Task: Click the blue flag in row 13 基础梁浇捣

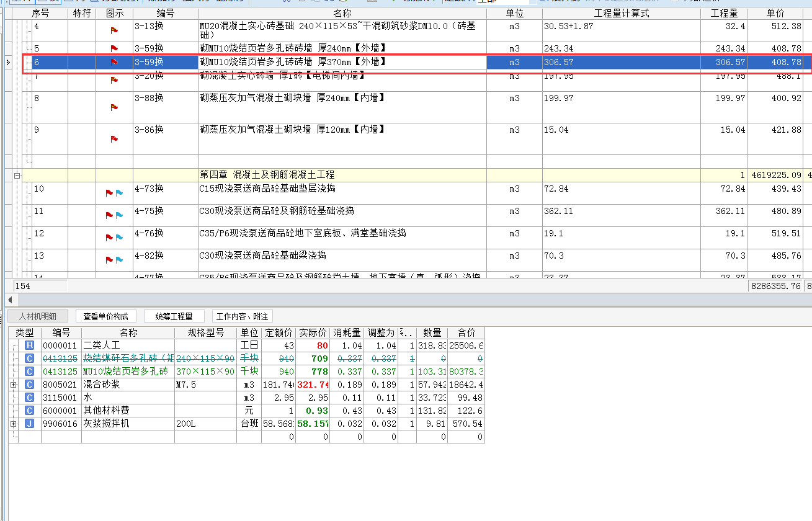Action: (119, 260)
